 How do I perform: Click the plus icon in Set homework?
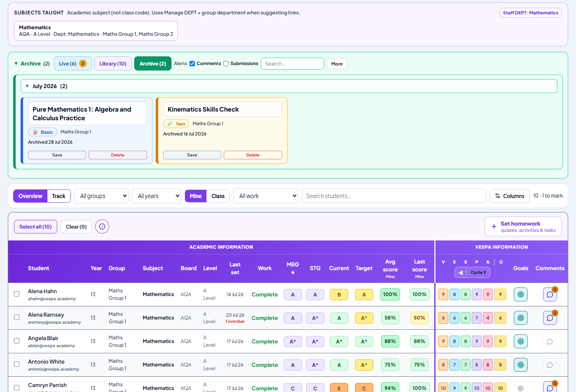pos(494,226)
